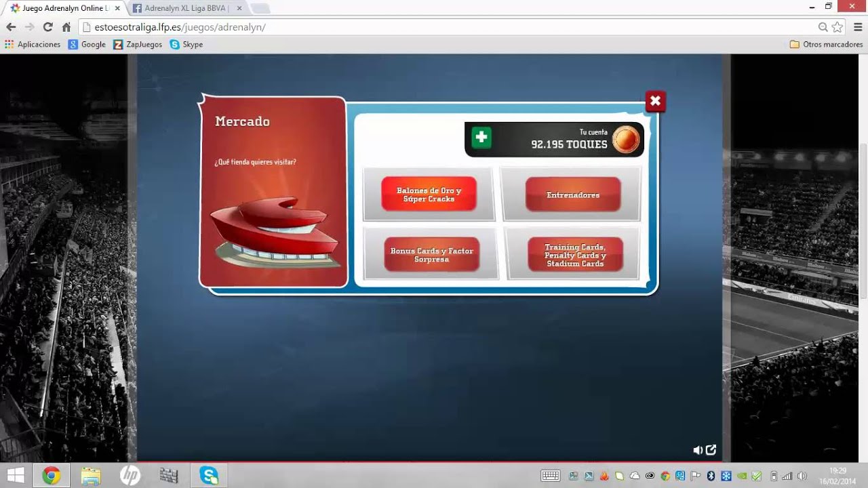The image size is (868, 488).
Task: Click the Chrome icon in the taskbar
Action: (51, 475)
